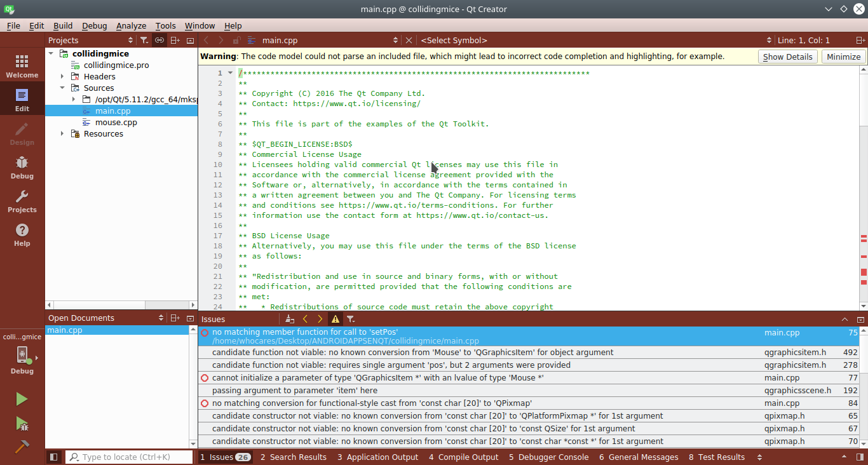Switch to Edit mode in sidebar
The width and height of the screenshot is (868, 465).
tap(22, 100)
